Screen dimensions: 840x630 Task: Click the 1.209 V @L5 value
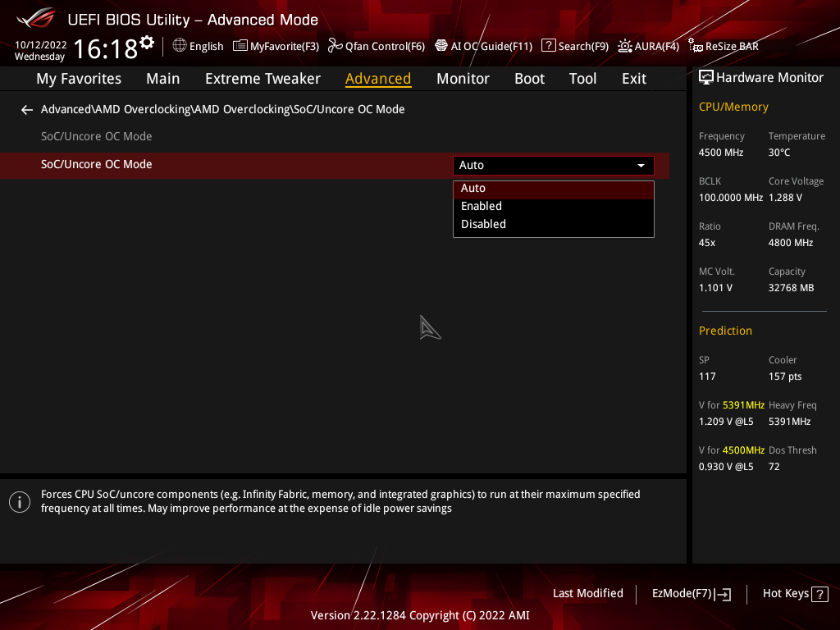tap(726, 422)
